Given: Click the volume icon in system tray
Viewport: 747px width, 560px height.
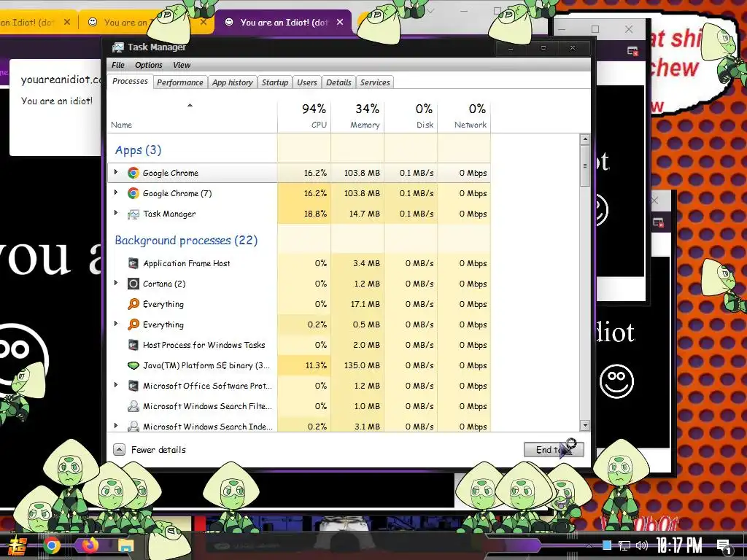Looking at the screenshot, I should [x=642, y=545].
